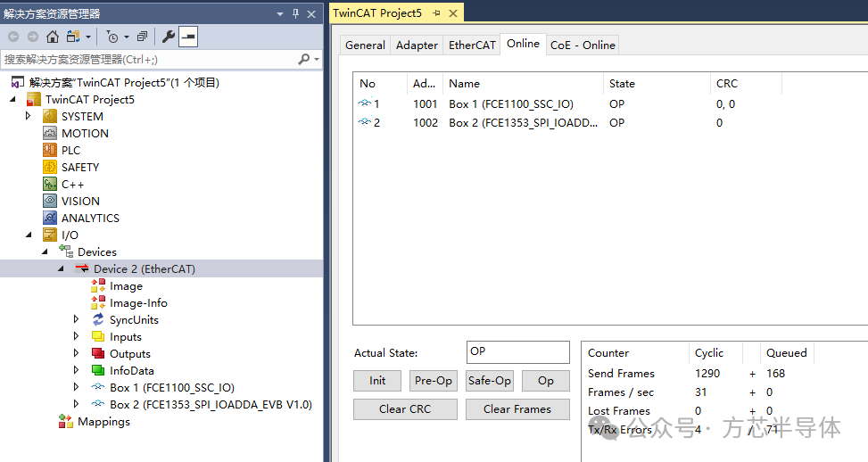Switch to the Adapter tab
868x462 pixels.
click(417, 45)
